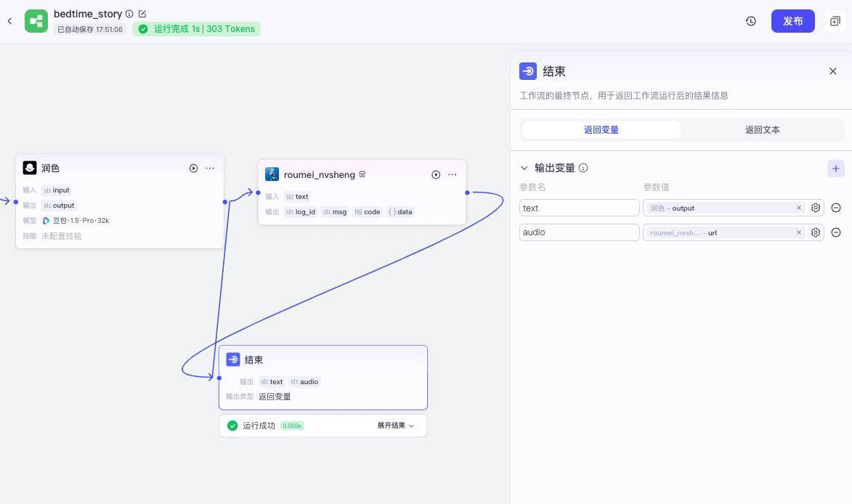Screen dimensions: 852x504
Task: Select the 返回变量 tab
Action: [601, 129]
